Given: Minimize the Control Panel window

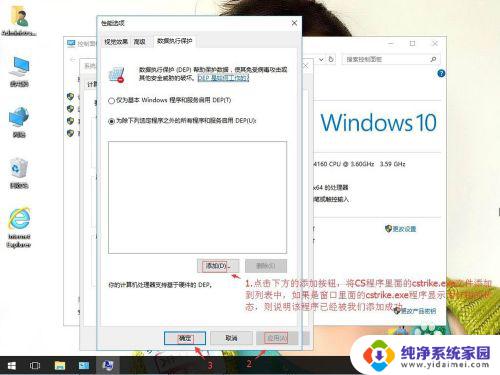Looking at the screenshot, I should (x=391, y=43).
